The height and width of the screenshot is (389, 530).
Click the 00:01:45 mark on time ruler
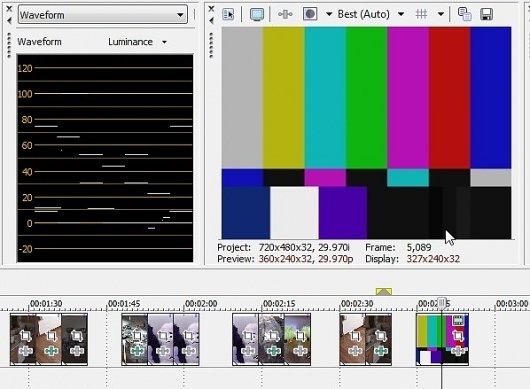tap(124, 303)
